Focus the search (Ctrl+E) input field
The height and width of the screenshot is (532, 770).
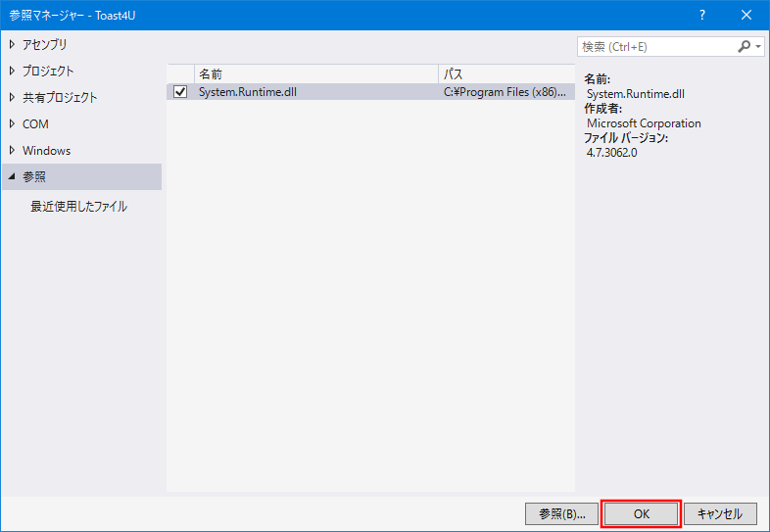[x=654, y=46]
